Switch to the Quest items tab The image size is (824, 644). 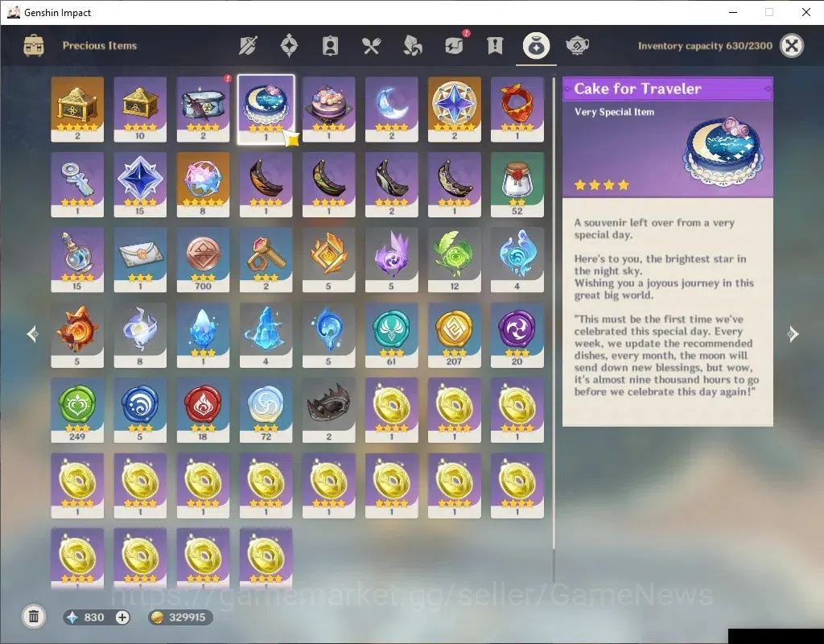(x=495, y=46)
